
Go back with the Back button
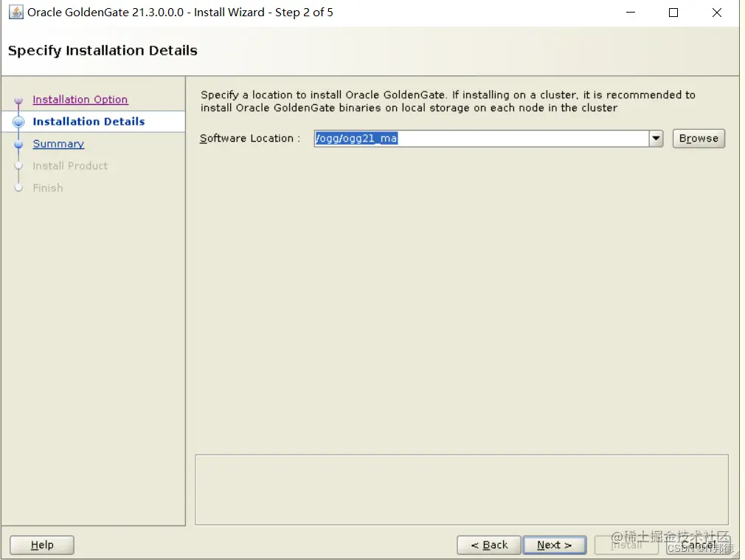click(x=489, y=545)
